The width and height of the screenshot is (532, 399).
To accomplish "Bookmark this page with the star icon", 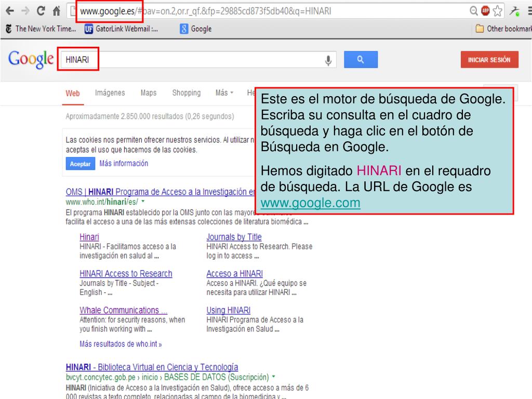I will (497, 11).
